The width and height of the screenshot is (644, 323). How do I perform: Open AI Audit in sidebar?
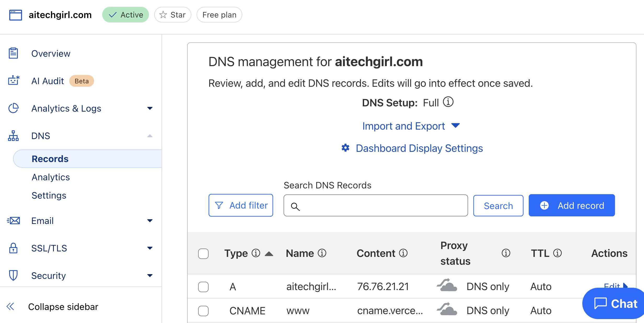coord(48,81)
